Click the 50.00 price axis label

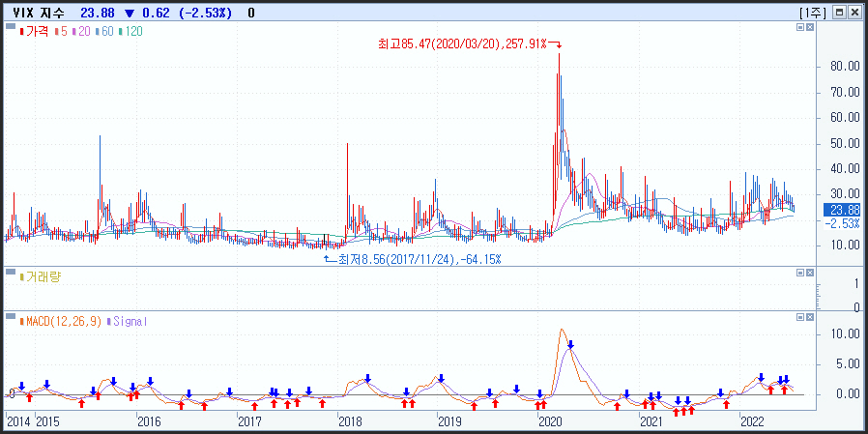click(x=845, y=143)
